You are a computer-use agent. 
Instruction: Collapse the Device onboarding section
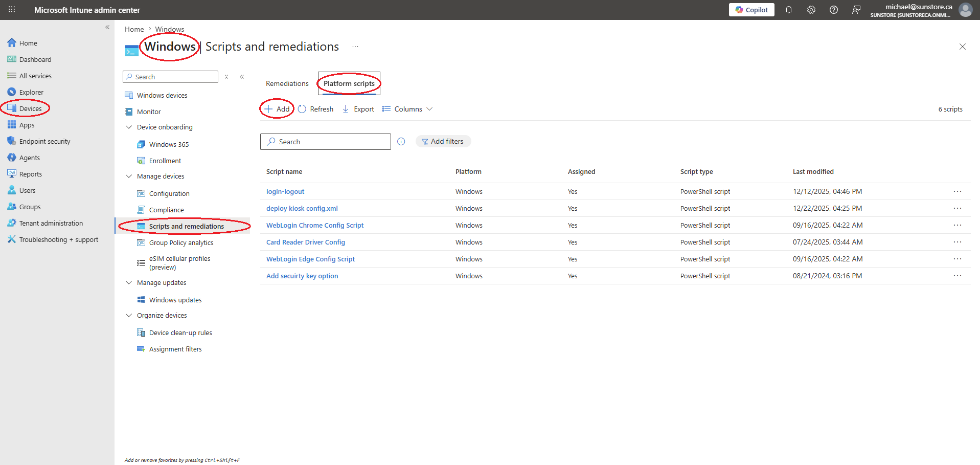[x=129, y=127]
